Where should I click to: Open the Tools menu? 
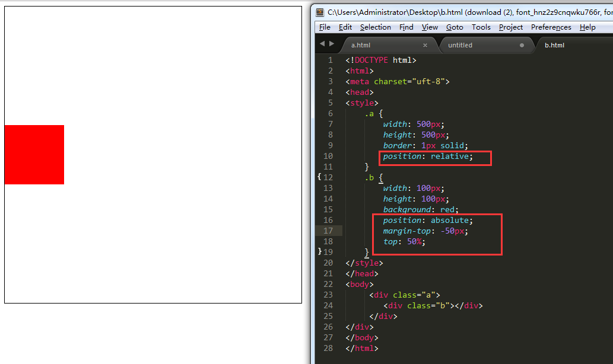[481, 27]
